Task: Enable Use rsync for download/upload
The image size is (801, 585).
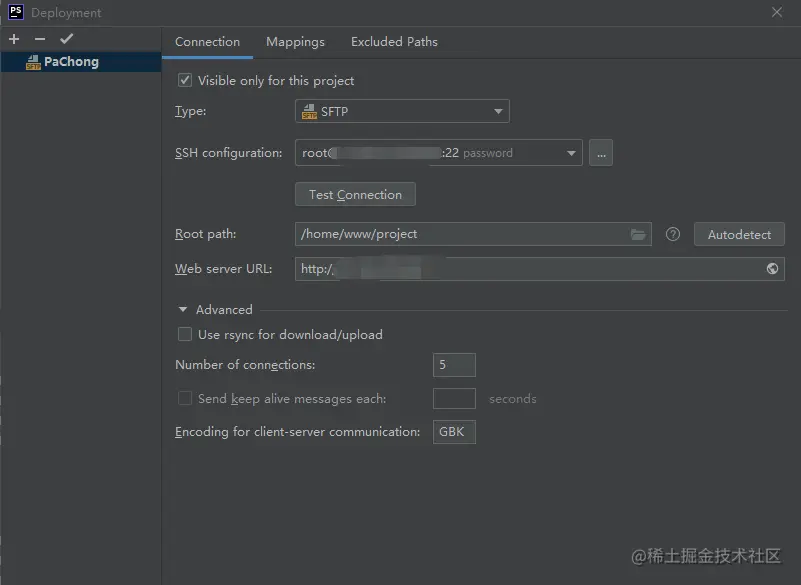Action: tap(184, 334)
